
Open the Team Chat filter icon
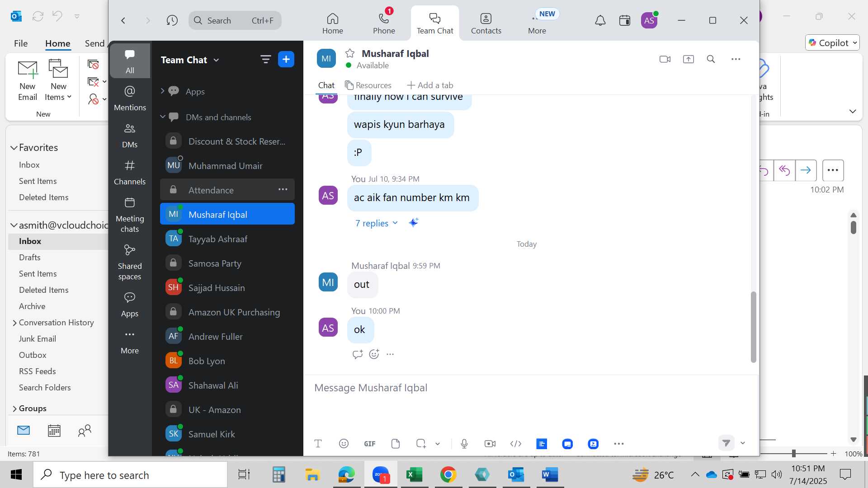click(x=265, y=59)
